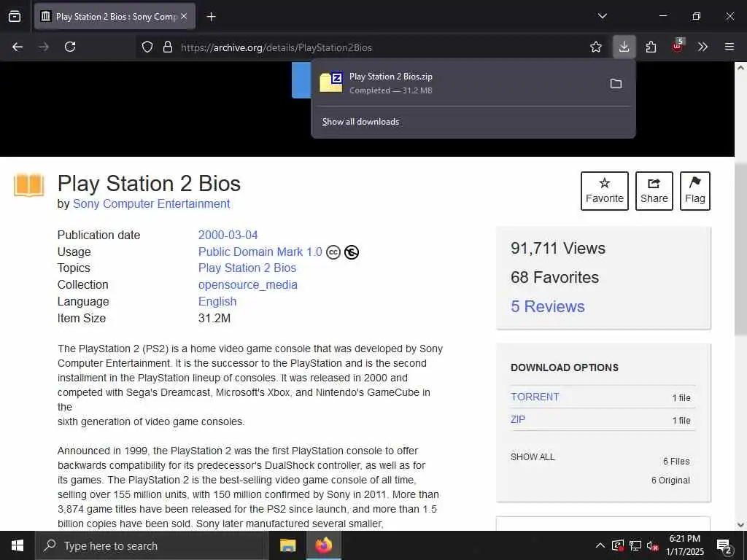Open Firefox View tab overview icon

[15, 16]
